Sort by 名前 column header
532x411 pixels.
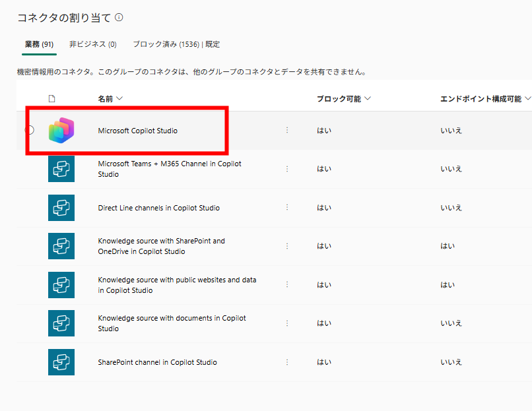pos(110,99)
